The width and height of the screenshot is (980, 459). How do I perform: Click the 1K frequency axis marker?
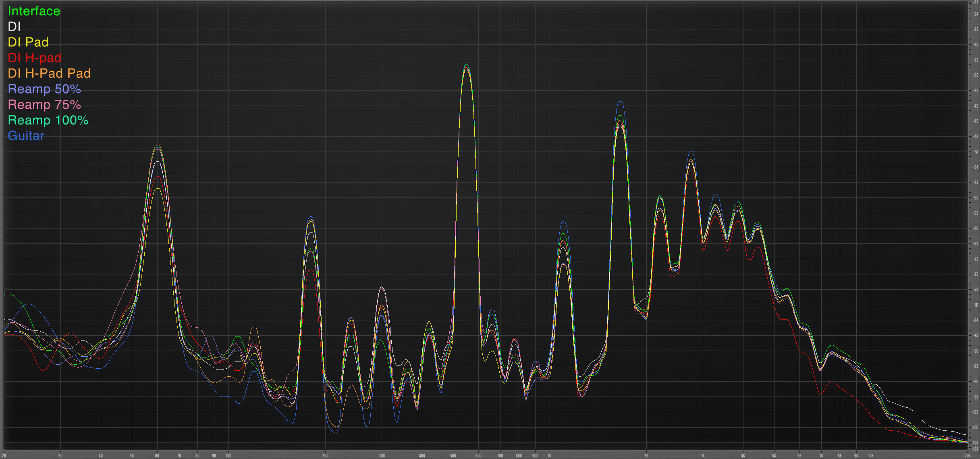(x=549, y=456)
